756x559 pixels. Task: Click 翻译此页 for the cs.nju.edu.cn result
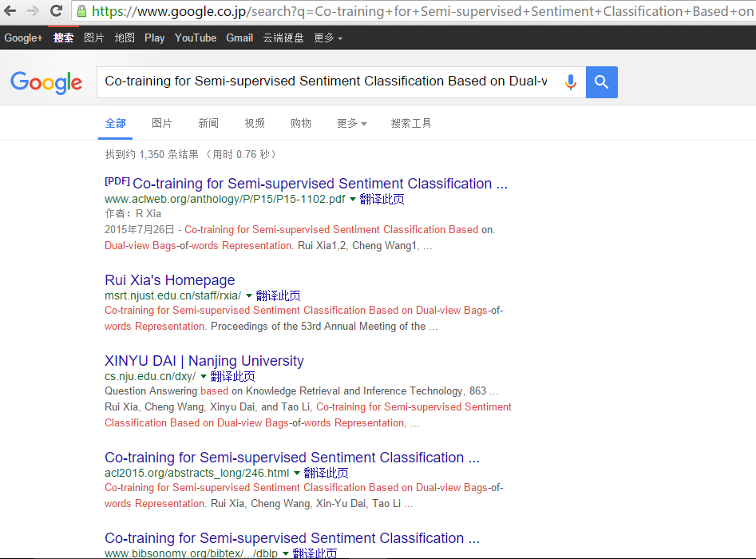coord(233,376)
